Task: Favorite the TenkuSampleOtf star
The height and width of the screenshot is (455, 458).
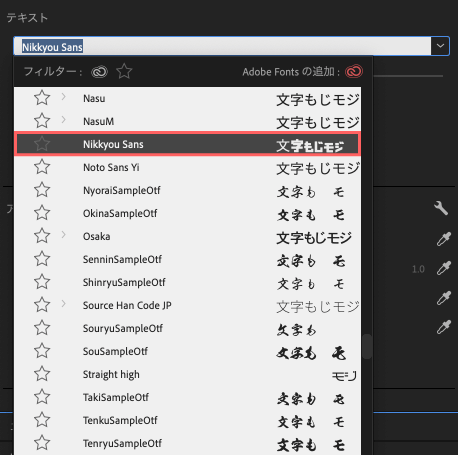Action: pos(42,420)
